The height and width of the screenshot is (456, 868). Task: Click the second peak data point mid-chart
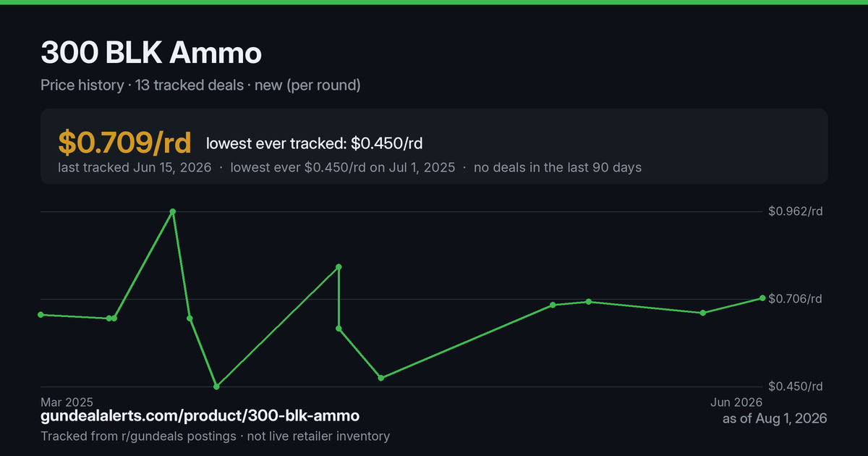(x=339, y=267)
